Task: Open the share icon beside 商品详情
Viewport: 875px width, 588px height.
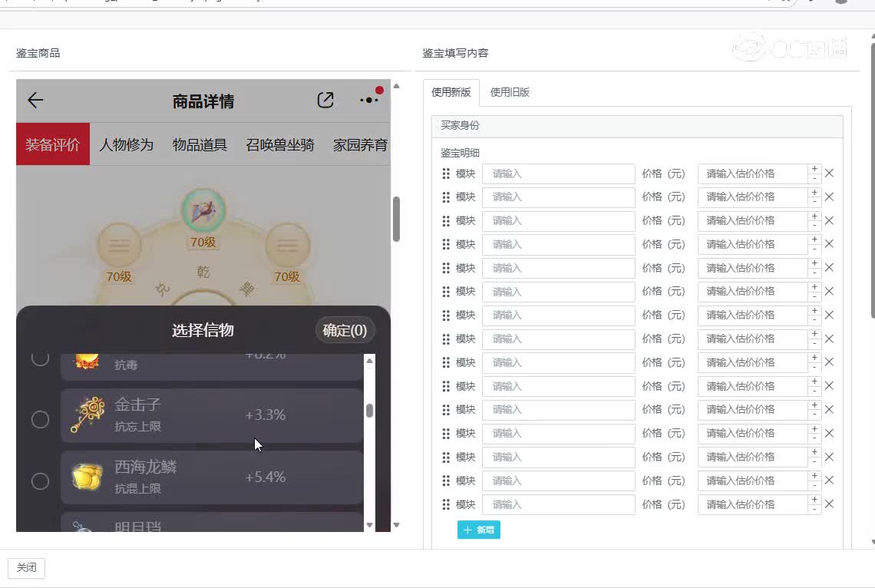Action: click(x=325, y=101)
